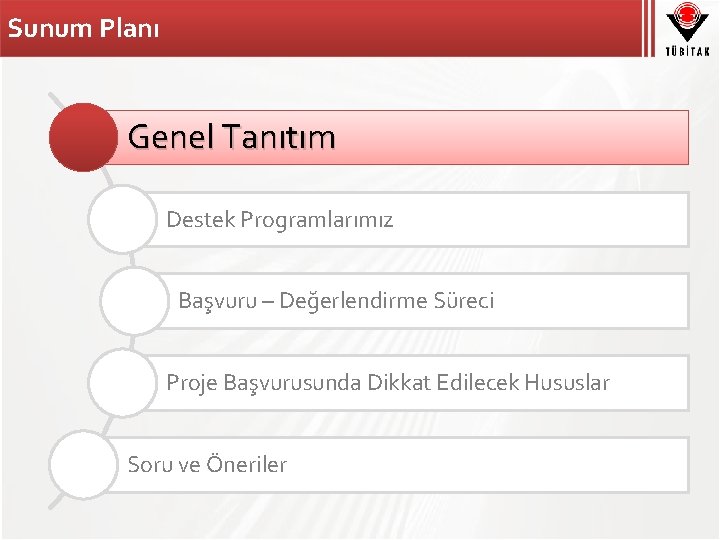720x540 pixels.
Task: Click the TÜBİTAK text under the logo
Action: pos(687,51)
